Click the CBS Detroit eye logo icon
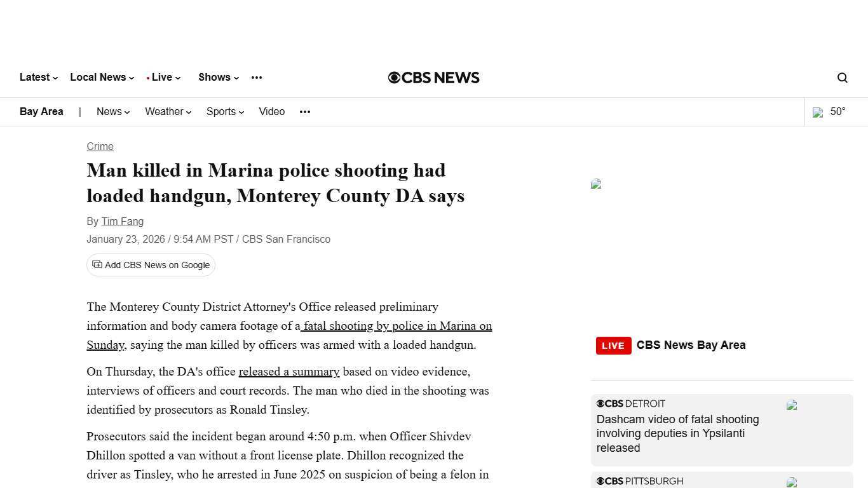This screenshot has width=868, height=488. (600, 403)
